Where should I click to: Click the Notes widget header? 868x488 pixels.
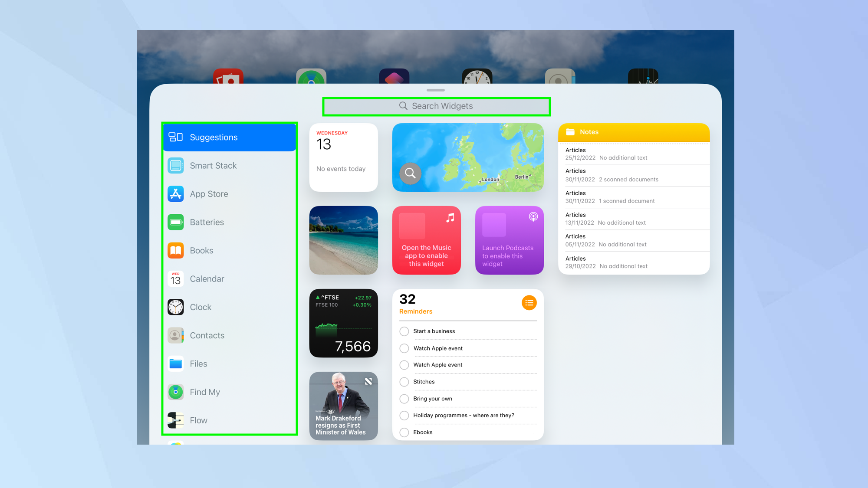(634, 131)
